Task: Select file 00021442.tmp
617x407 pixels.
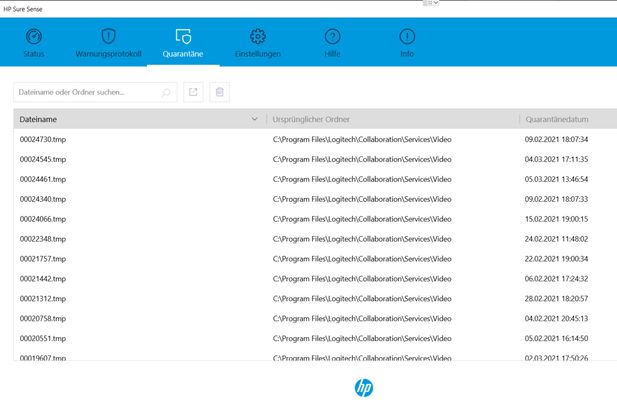Action: tap(43, 279)
